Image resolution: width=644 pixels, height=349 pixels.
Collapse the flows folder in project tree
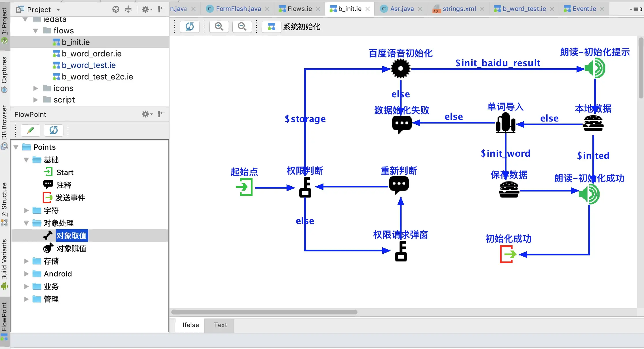(35, 31)
